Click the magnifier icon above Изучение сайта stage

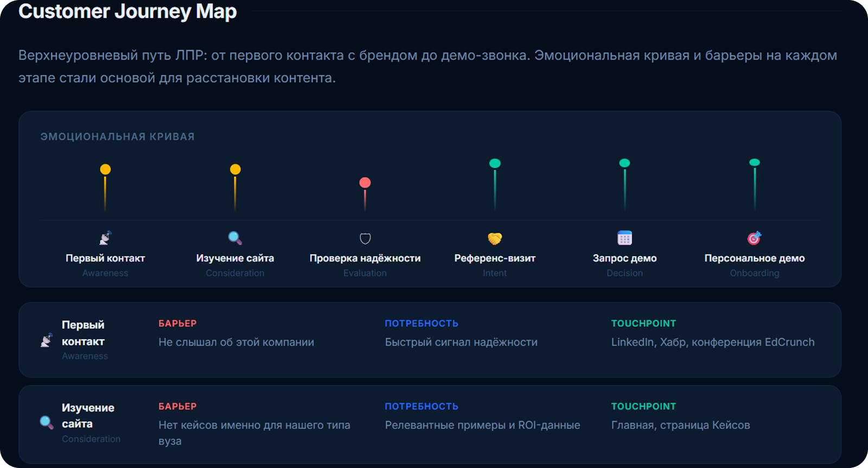[x=235, y=238]
